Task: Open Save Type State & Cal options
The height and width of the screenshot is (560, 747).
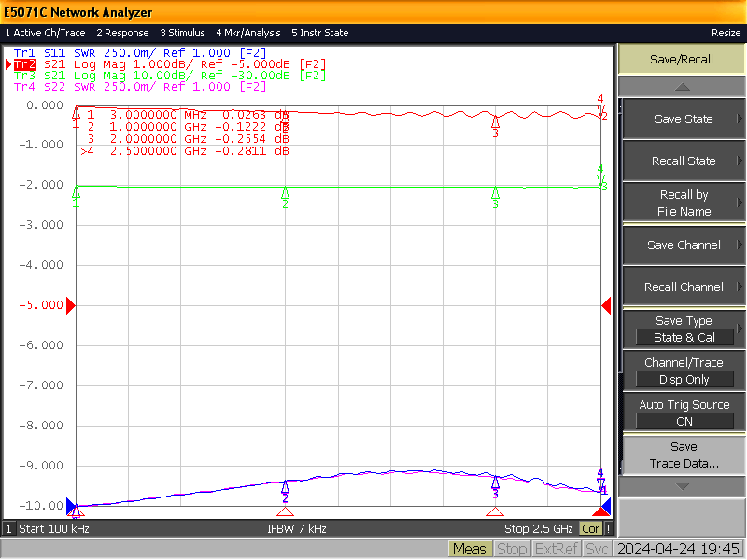Action: coord(684,329)
